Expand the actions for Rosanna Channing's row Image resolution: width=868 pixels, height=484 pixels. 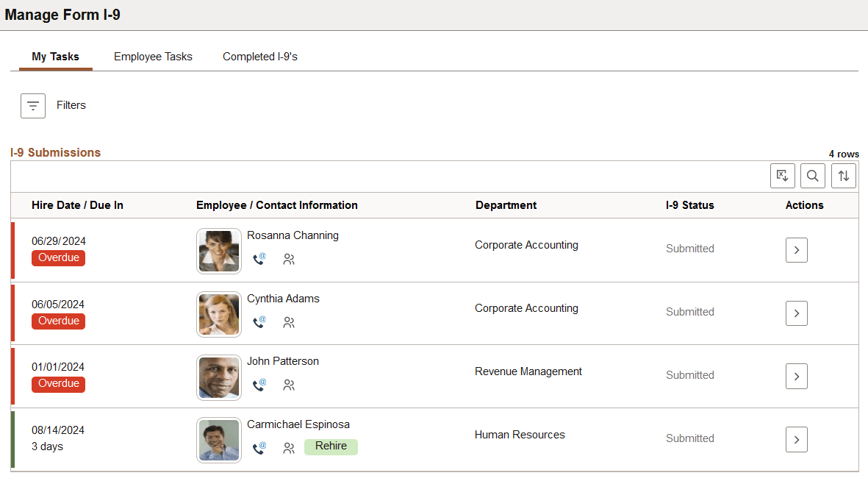tap(797, 250)
